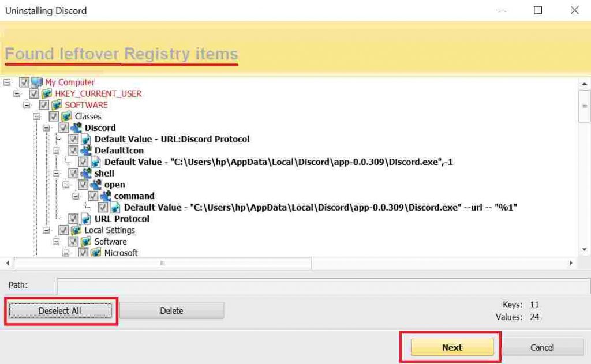
Task: Click the URL Protocol value icon
Action: 86,219
